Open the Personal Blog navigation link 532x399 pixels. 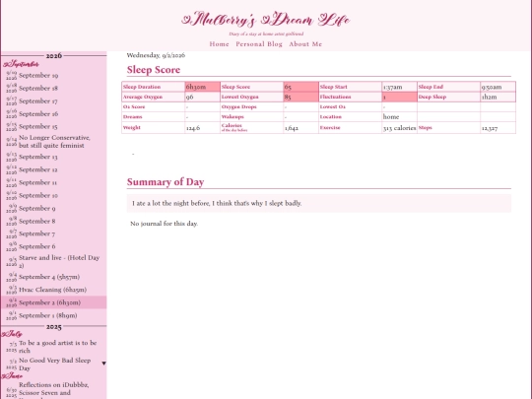(259, 44)
